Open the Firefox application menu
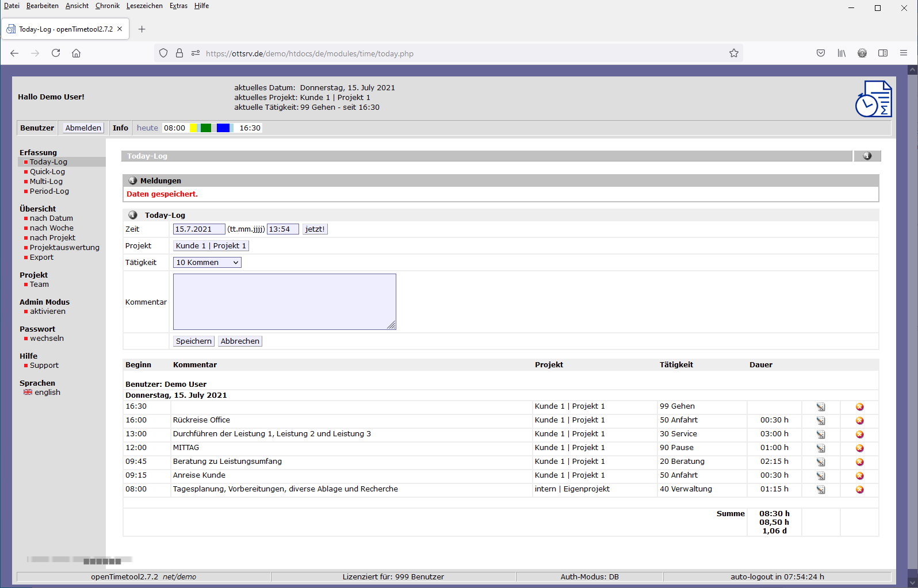Image resolution: width=918 pixels, height=588 pixels. point(904,53)
